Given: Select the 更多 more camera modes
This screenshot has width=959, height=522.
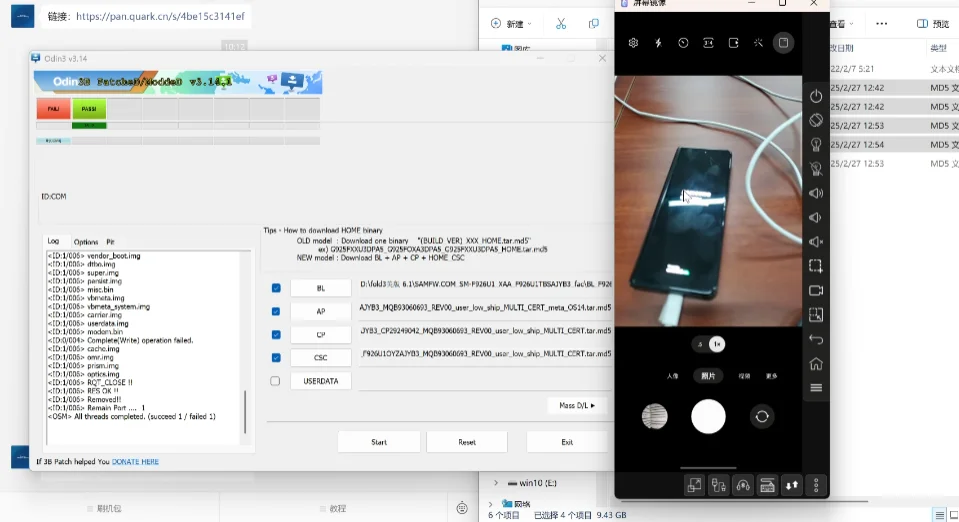Looking at the screenshot, I should point(771,376).
